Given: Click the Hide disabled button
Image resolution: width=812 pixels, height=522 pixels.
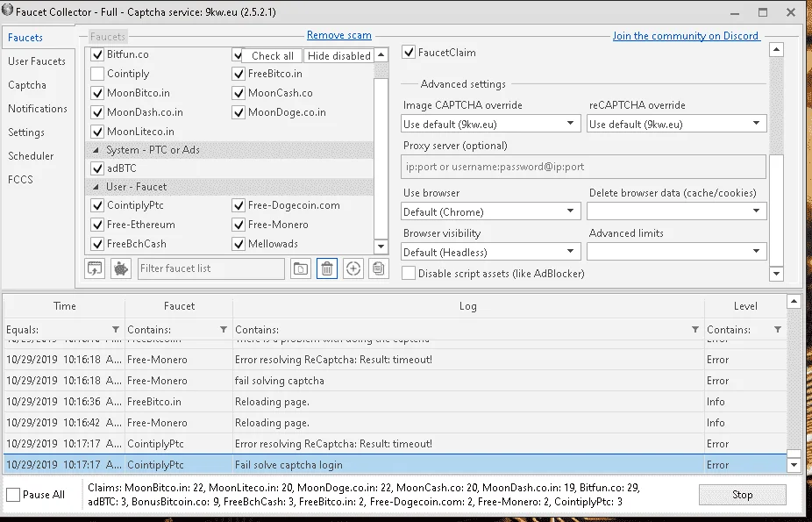Looking at the screenshot, I should pyautogui.click(x=339, y=56).
